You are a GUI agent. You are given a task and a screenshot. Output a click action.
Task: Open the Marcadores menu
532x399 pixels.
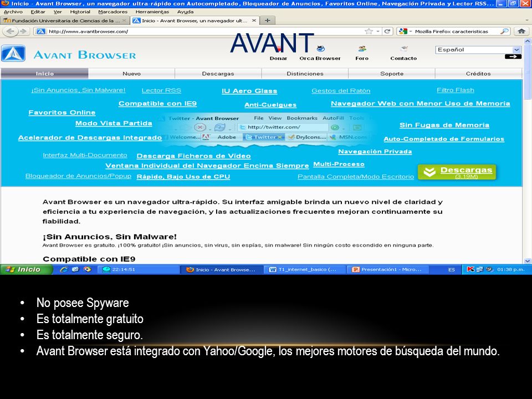[x=112, y=12]
